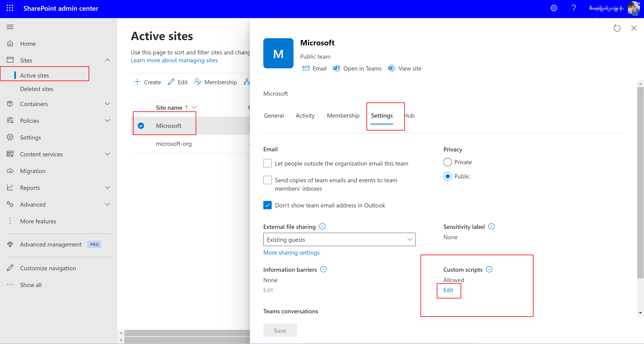Click Information barriers info icon

click(x=323, y=269)
